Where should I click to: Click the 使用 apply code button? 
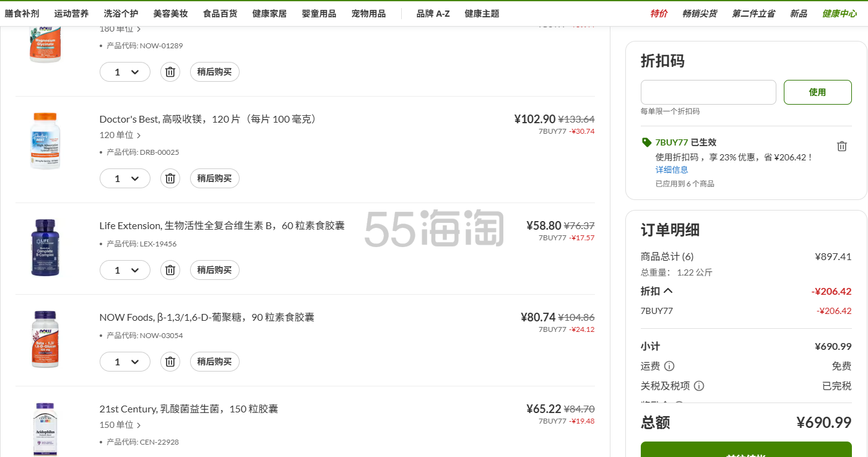(817, 92)
